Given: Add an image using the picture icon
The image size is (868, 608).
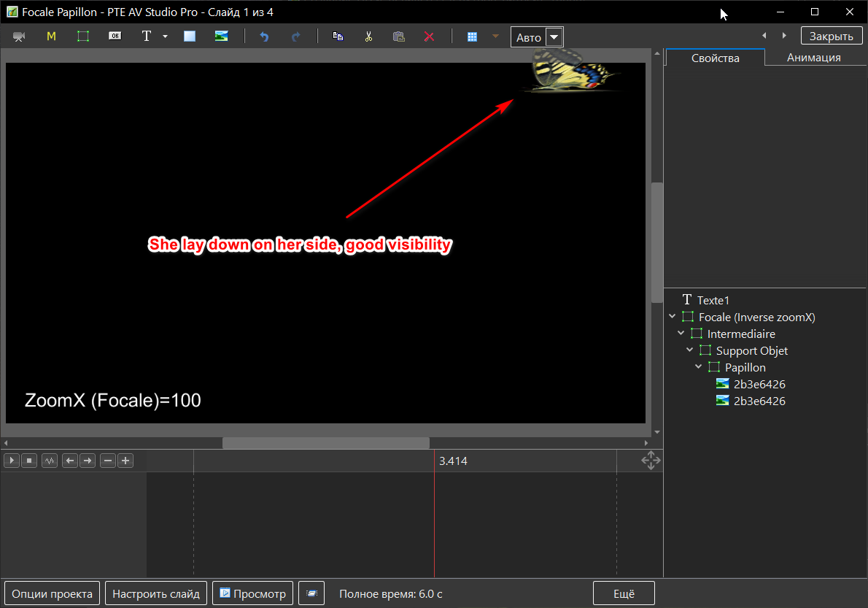Looking at the screenshot, I should pos(221,36).
